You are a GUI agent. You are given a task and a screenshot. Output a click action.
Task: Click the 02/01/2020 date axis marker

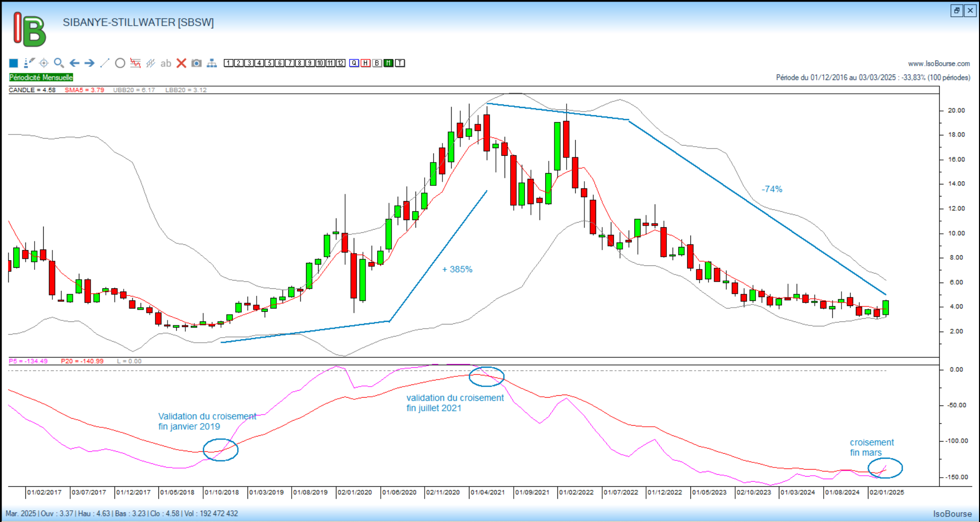point(354,492)
